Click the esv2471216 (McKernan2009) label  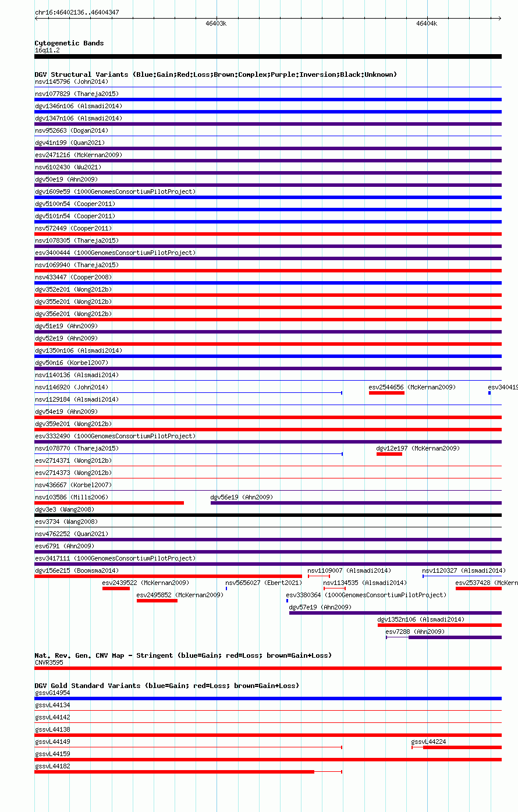pos(78,155)
